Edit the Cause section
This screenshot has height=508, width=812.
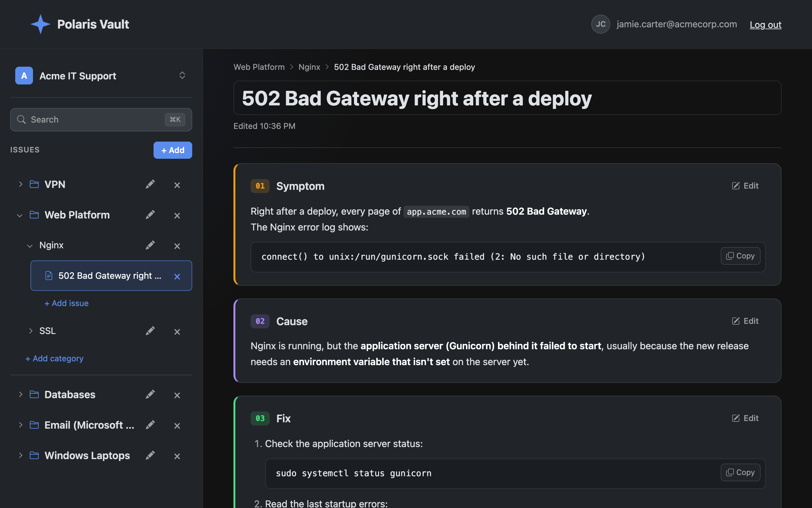point(745,321)
